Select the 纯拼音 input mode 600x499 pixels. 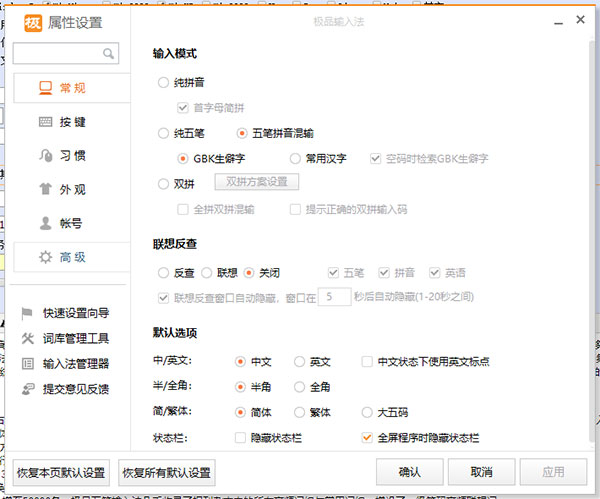tap(164, 83)
